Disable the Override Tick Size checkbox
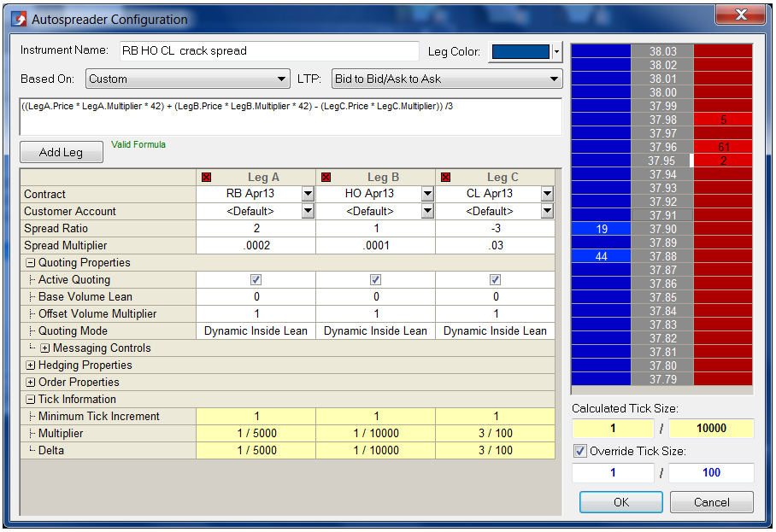This screenshot has height=532, width=776. (x=580, y=452)
